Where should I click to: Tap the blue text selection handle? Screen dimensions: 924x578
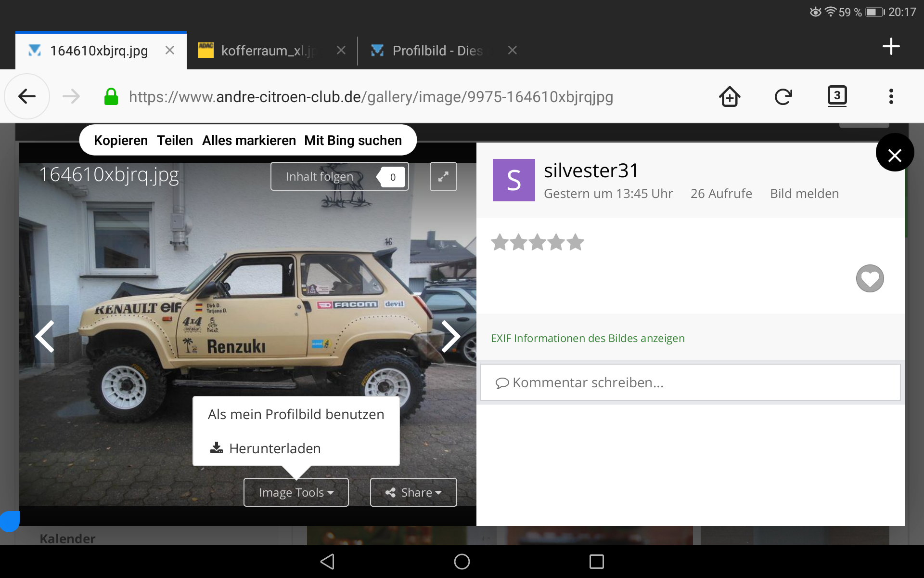(9, 521)
